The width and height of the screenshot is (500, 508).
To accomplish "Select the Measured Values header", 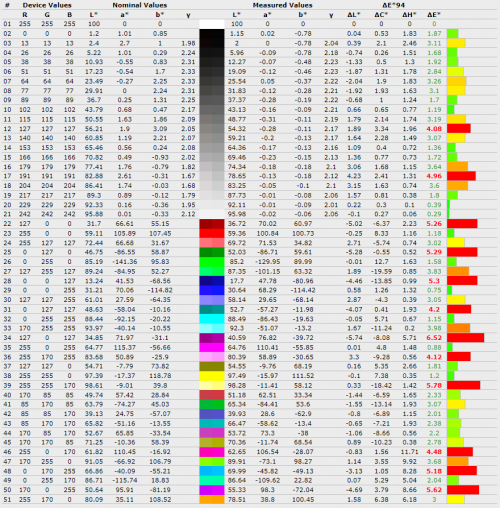I will click(x=282, y=5).
